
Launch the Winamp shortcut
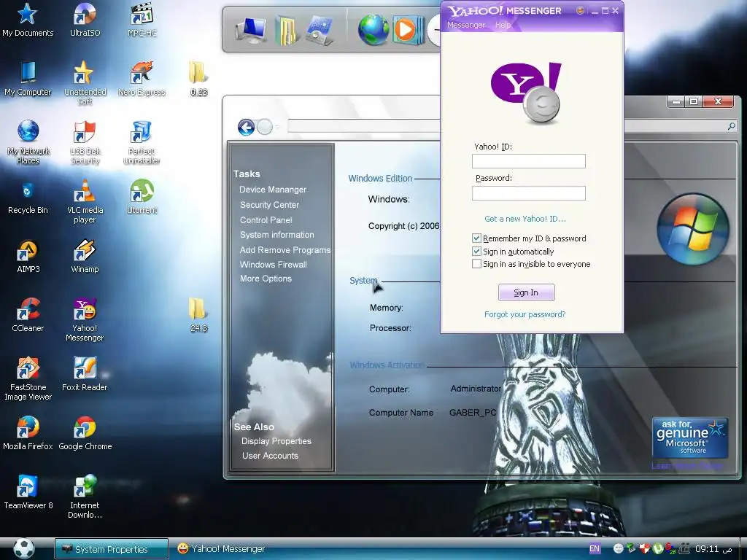[x=85, y=257]
